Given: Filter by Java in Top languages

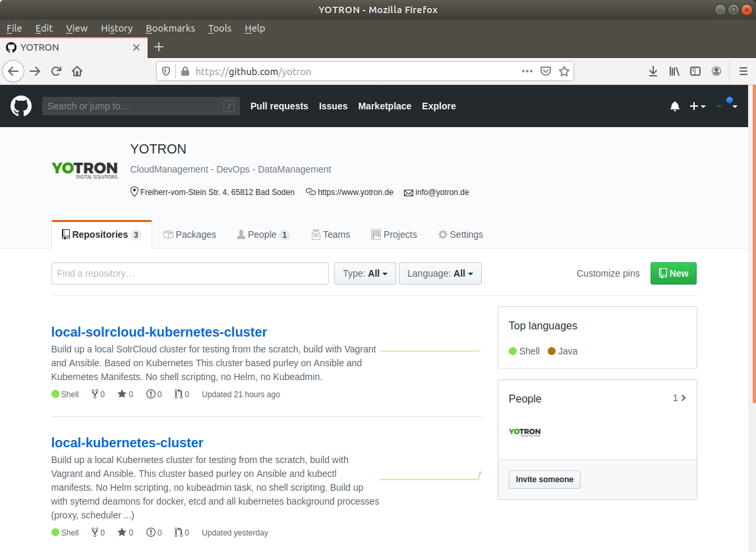Looking at the screenshot, I should click(563, 351).
